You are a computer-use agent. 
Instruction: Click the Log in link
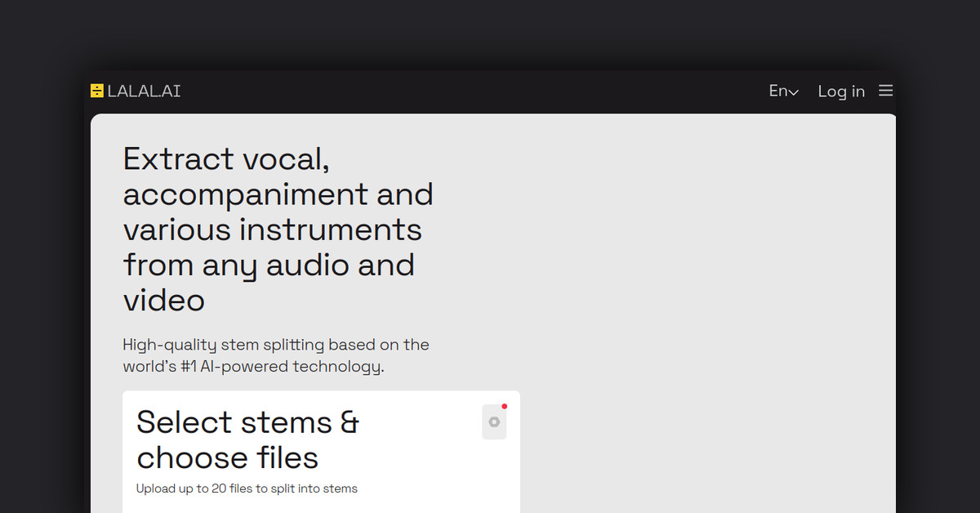841,91
